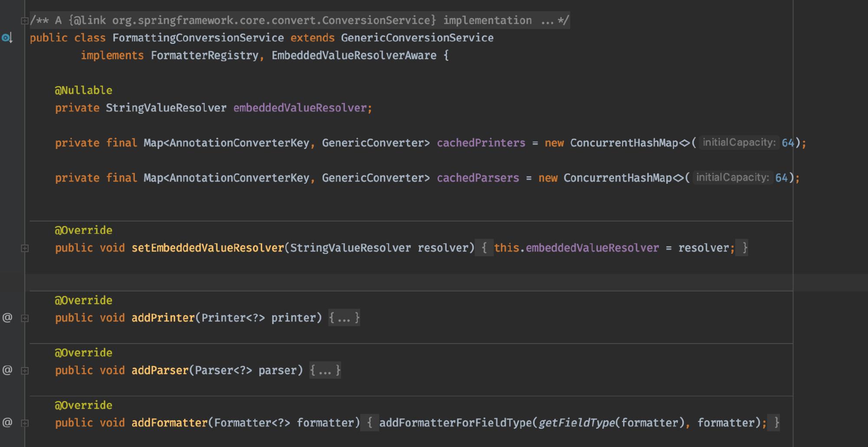Click the 'extends' keyword in the class declaration
This screenshot has height=447, width=868.
[x=312, y=38]
